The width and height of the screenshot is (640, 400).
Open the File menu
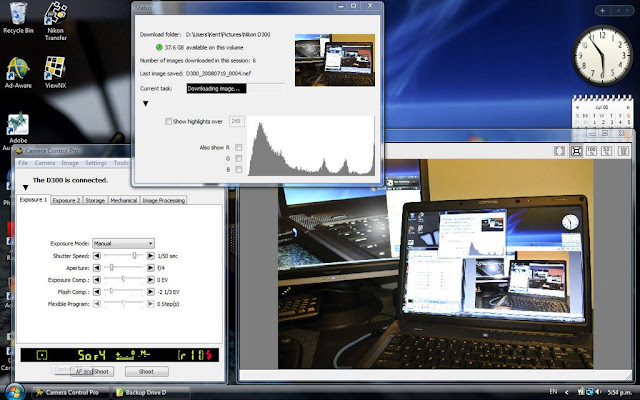pos(23,163)
